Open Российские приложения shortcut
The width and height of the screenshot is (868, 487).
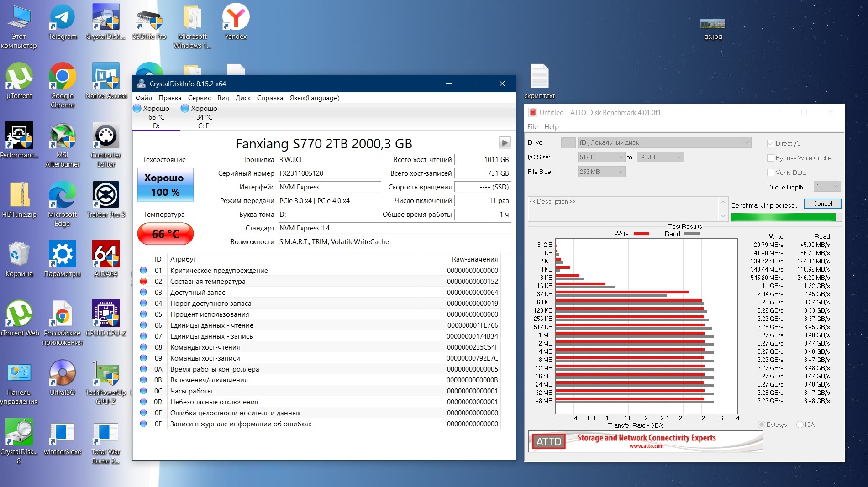[63, 323]
